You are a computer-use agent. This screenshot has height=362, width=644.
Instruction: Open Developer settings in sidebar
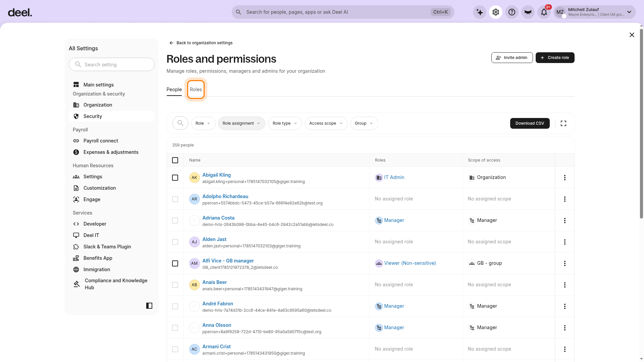[112, 224]
